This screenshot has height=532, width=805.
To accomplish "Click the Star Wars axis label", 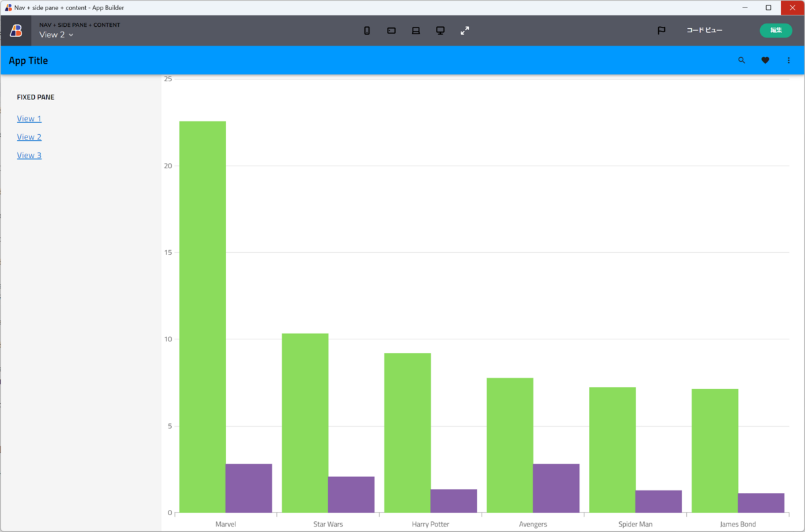I will click(x=328, y=524).
